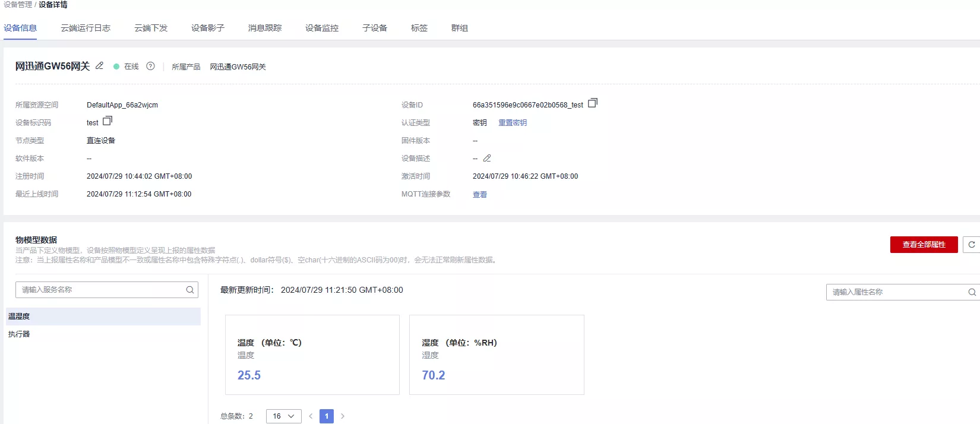Open the 设备影子 tab
The height and width of the screenshot is (424, 980).
point(208,28)
